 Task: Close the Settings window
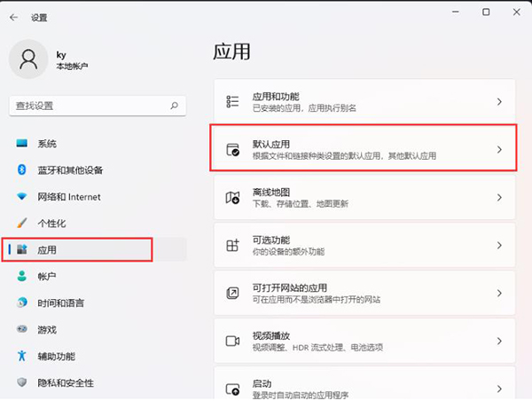pyautogui.click(x=516, y=12)
